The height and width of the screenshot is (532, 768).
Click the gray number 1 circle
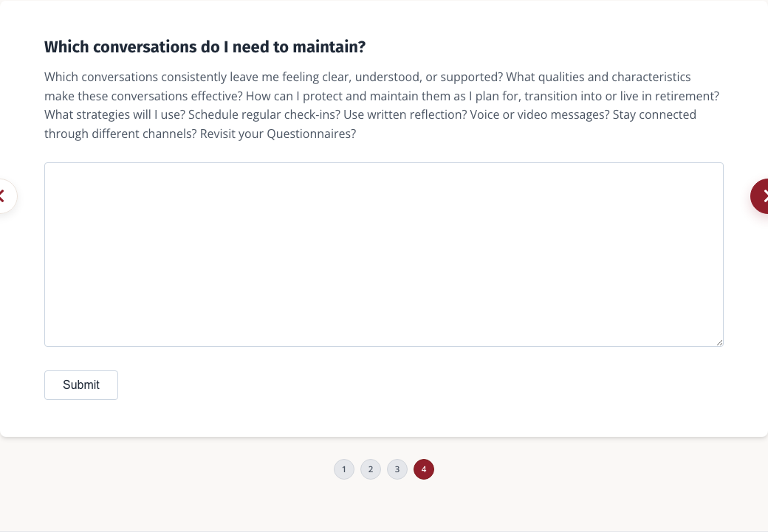pyautogui.click(x=344, y=469)
